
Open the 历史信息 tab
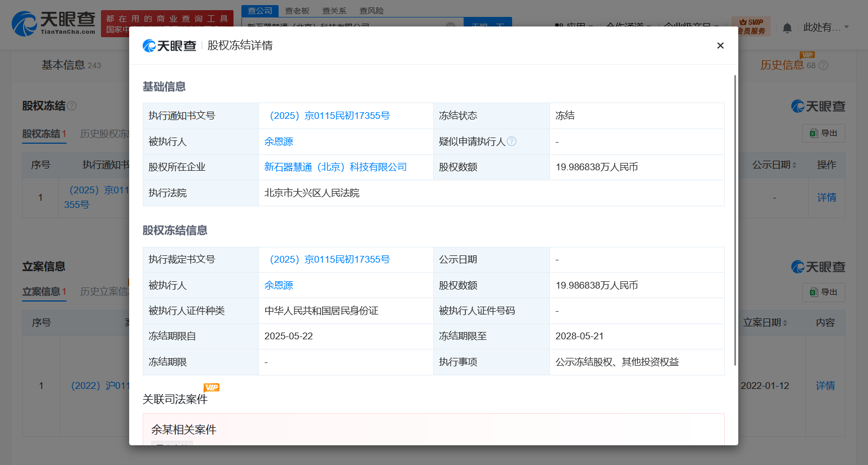tap(782, 65)
